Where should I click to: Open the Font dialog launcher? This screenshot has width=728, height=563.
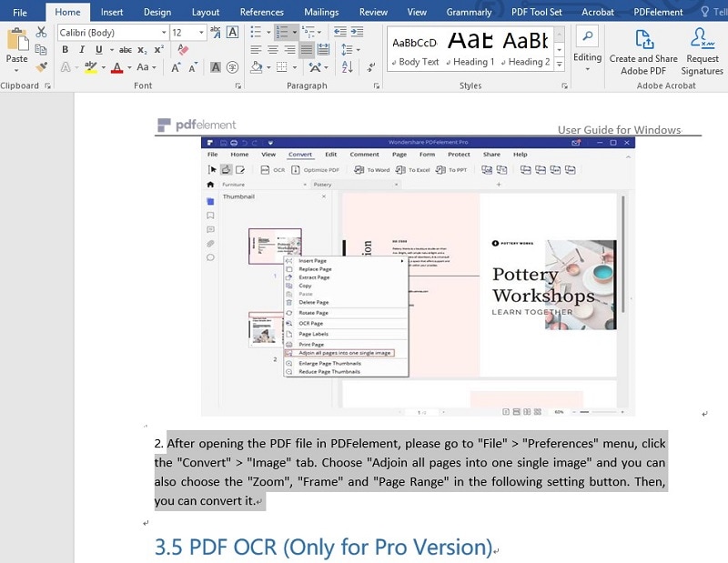238,85
